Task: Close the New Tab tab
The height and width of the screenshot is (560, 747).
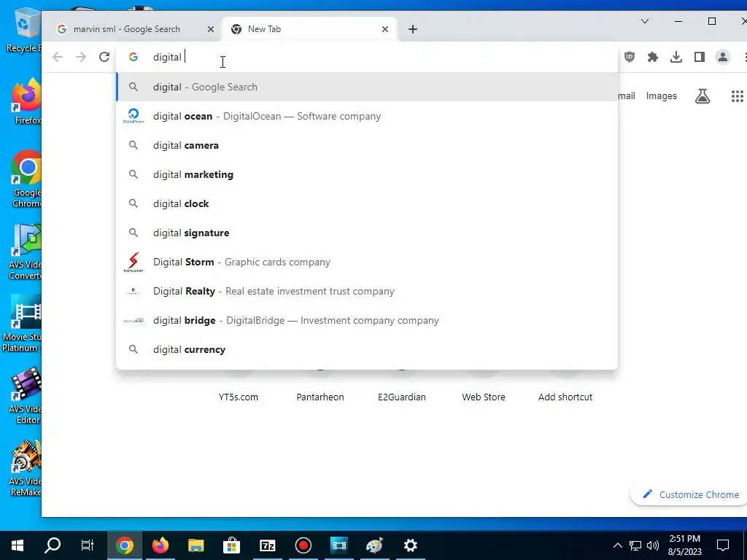Action: 385,29
